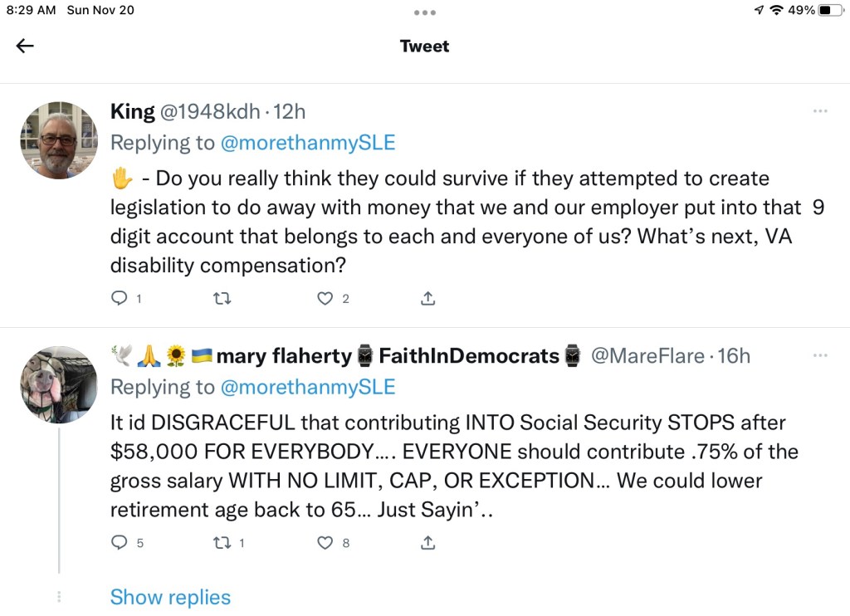Image resolution: width=850 pixels, height=616 pixels.
Task: Expand Show replies thread
Action: pyautogui.click(x=170, y=597)
